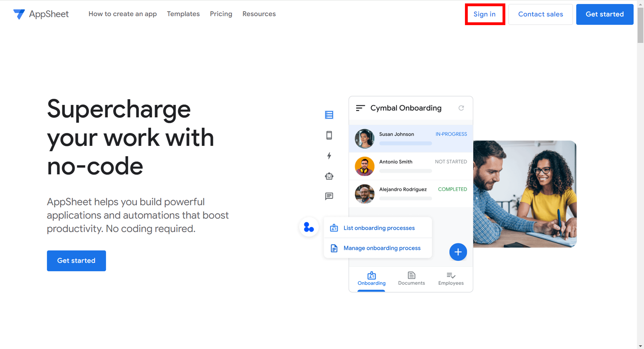The image size is (644, 349).
Task: Click the Cymbal Onboarding title
Action: [406, 108]
